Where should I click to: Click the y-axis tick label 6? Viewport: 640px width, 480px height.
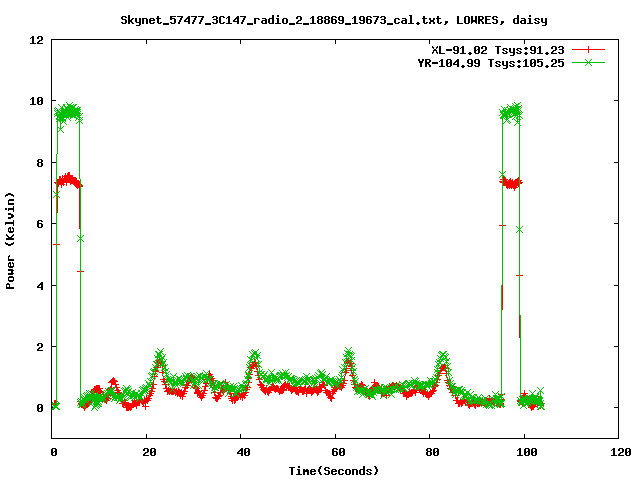[40, 224]
